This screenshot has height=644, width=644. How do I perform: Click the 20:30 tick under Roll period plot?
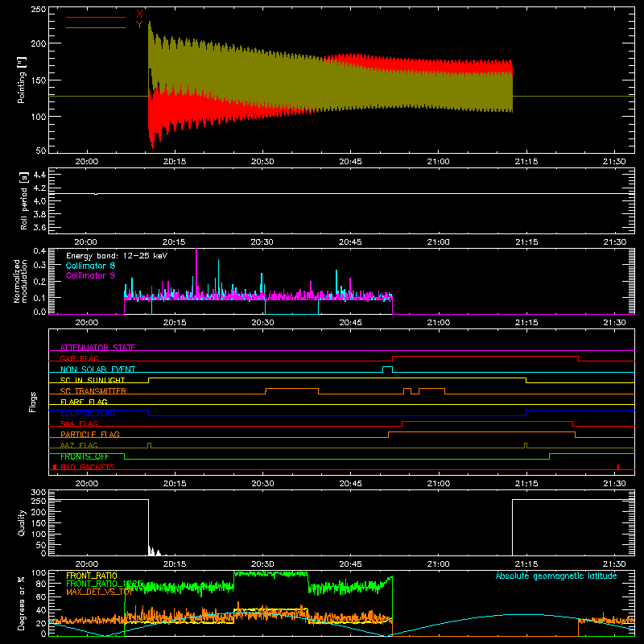[262, 242]
